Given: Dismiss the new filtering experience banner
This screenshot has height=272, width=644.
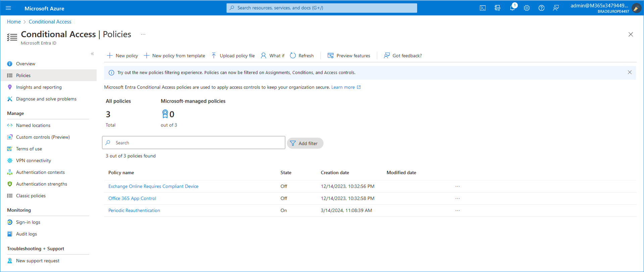Looking at the screenshot, I should pyautogui.click(x=630, y=72).
